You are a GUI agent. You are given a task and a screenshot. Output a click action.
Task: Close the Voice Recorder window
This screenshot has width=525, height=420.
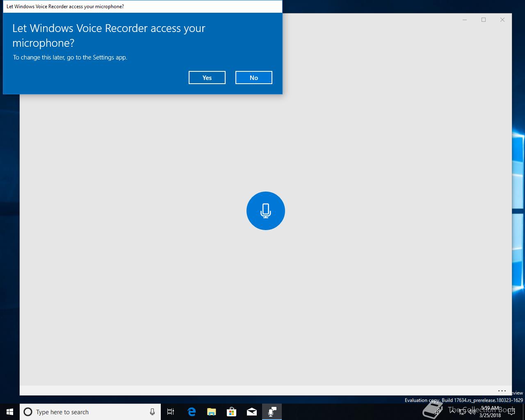coord(502,20)
